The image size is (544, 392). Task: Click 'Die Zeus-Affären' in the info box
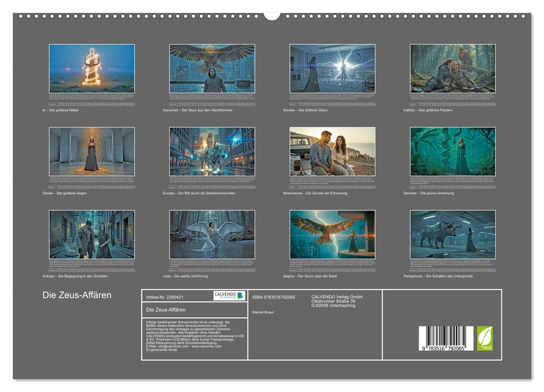coord(165,310)
